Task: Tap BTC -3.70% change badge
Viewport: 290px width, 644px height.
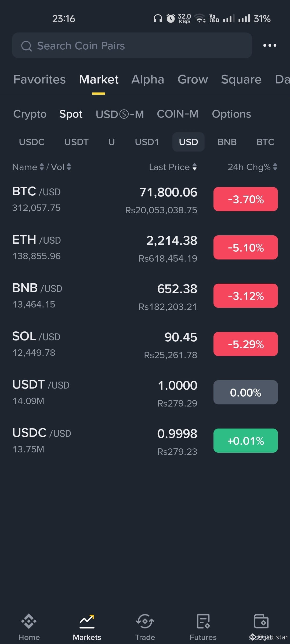Action: tap(246, 199)
